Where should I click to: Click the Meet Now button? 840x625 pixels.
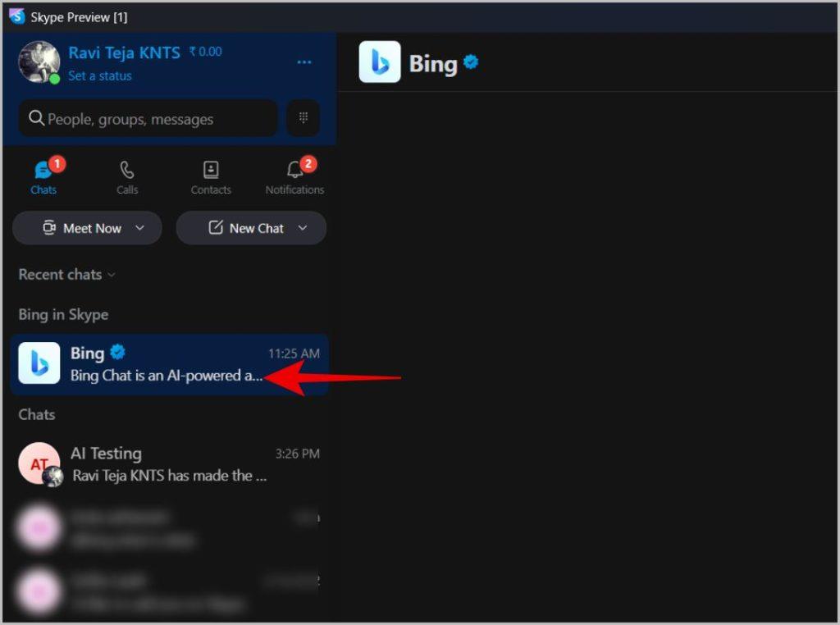coord(87,228)
